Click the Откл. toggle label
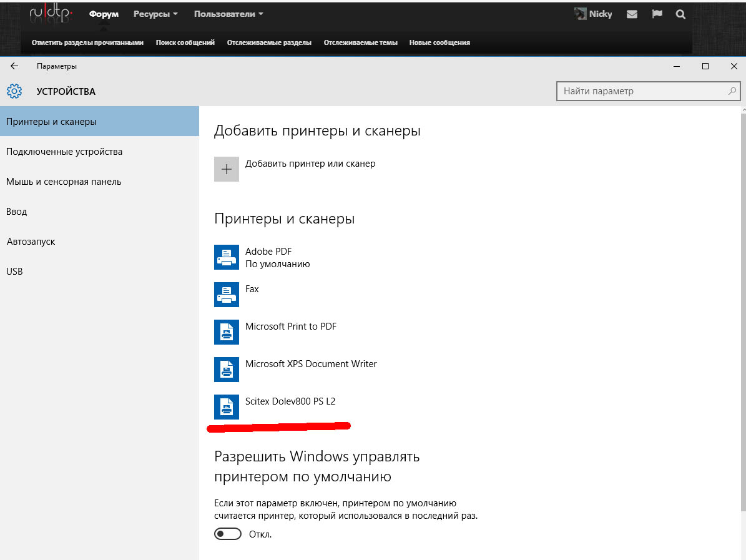746x560 pixels. (260, 534)
